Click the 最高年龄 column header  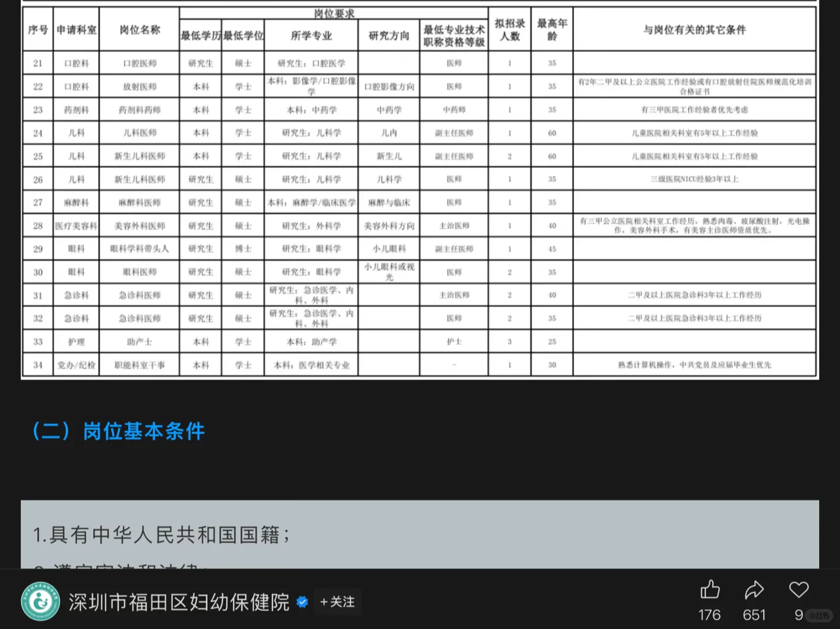coord(551,29)
